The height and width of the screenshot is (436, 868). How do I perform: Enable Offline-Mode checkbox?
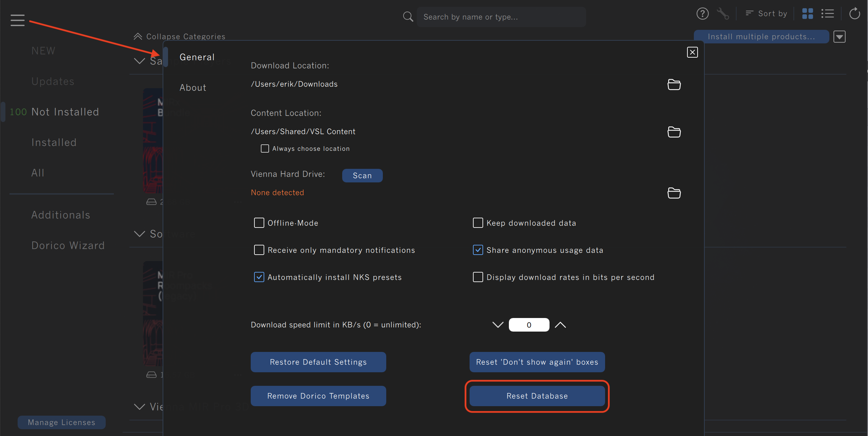pos(259,223)
